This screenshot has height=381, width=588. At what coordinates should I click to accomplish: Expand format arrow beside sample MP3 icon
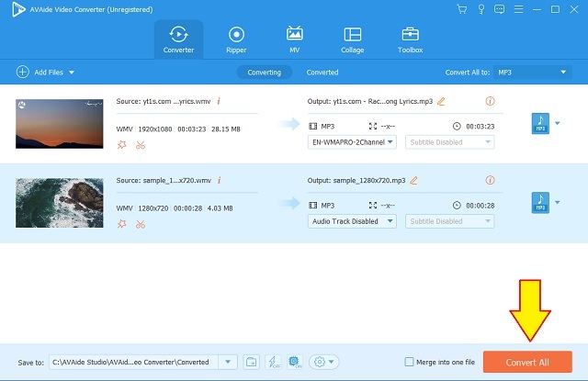pyautogui.click(x=558, y=202)
